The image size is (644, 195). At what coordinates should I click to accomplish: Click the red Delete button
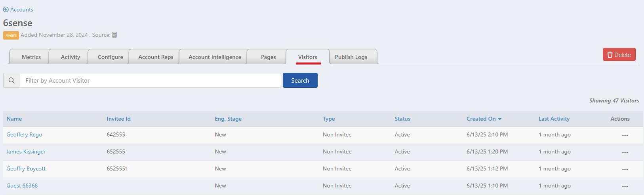point(619,55)
